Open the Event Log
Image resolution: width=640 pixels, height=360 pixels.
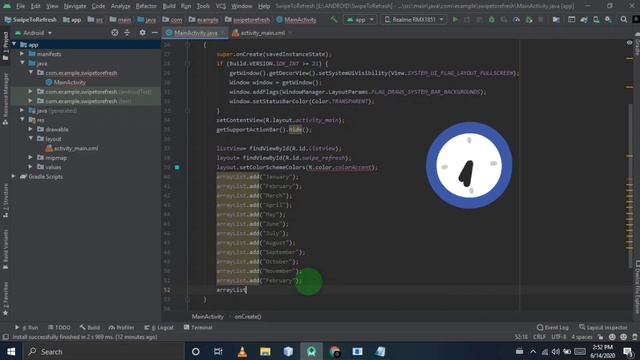(553, 327)
